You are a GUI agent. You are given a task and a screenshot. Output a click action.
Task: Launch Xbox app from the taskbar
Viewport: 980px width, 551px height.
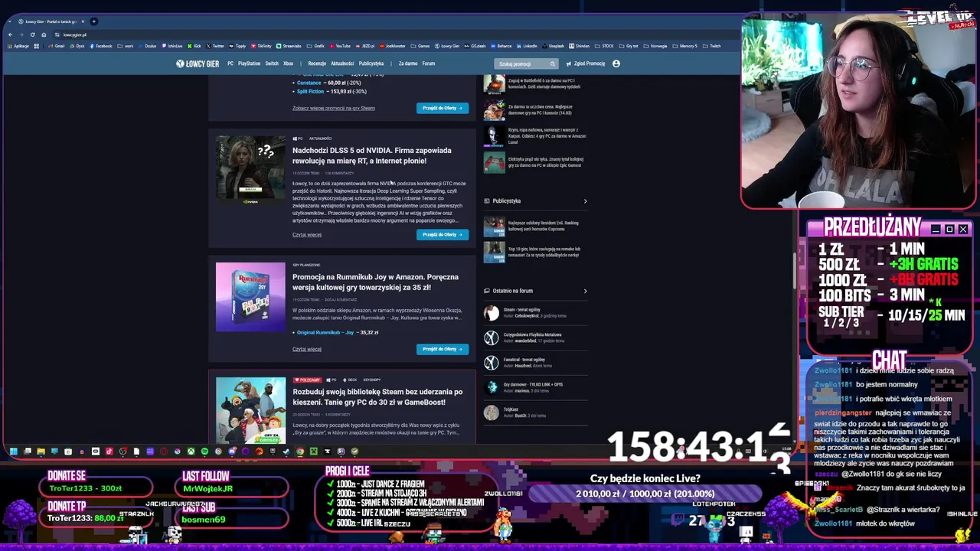(191, 452)
